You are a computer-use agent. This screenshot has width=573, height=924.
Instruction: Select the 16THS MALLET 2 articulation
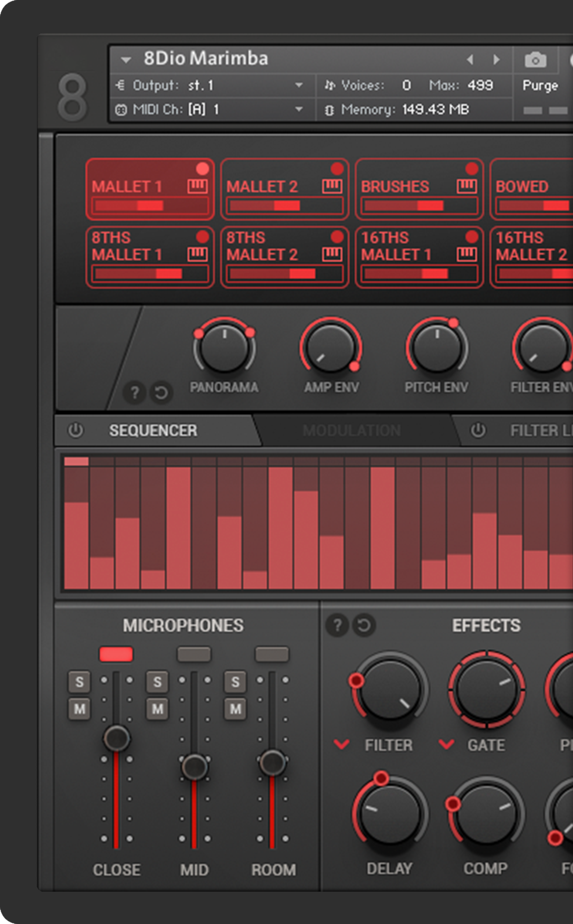click(x=531, y=258)
